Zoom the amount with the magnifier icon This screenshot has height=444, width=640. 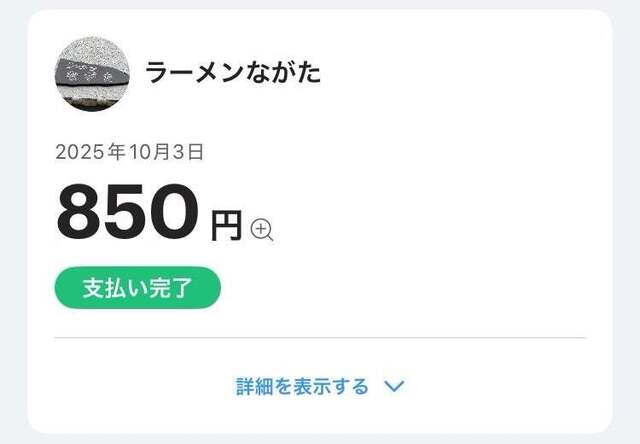pos(262,231)
